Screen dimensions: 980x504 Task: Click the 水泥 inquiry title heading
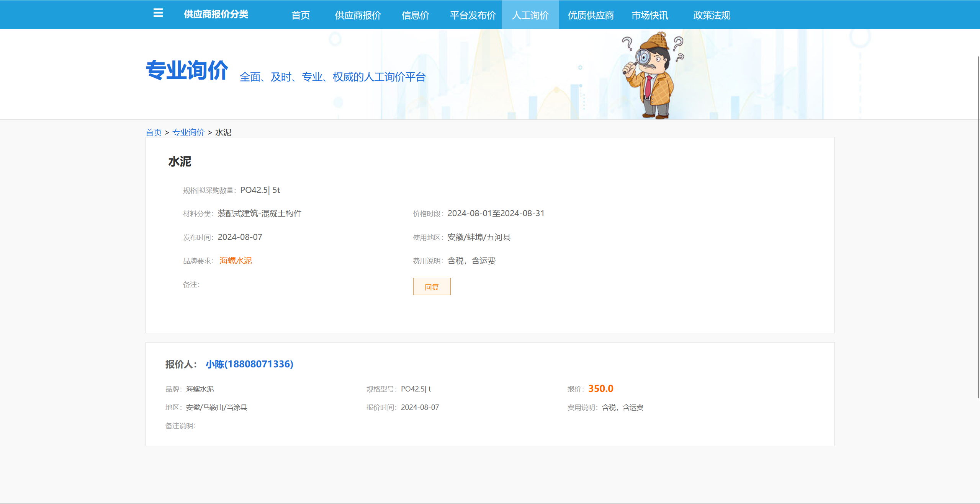point(180,161)
